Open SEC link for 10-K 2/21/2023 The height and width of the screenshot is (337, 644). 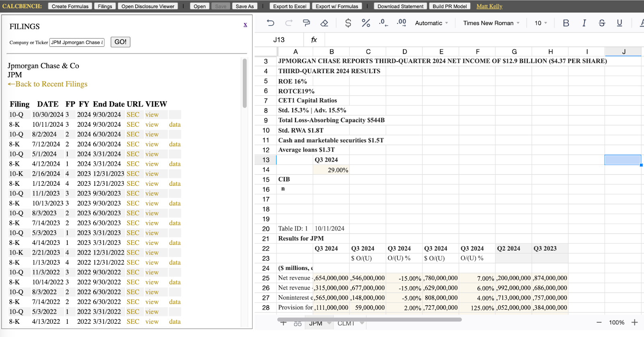[x=133, y=253]
